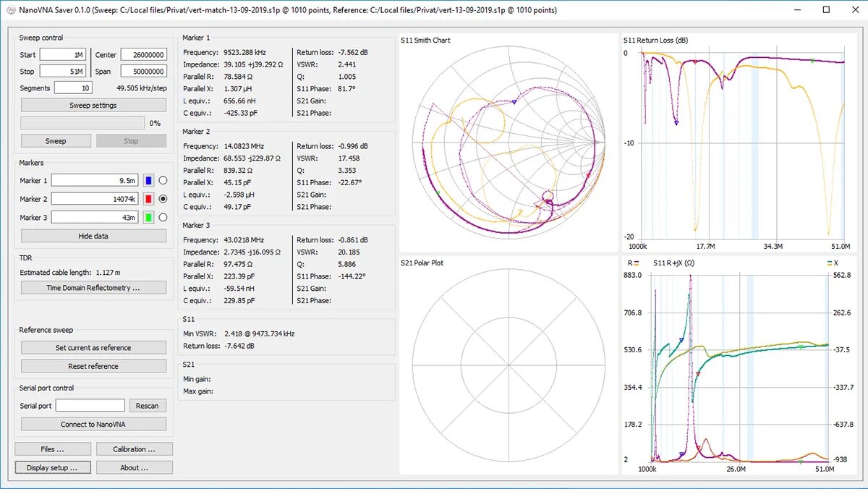Click Min VSWR 2.418 @ 9473.734 kHz text
Viewport: 868px width, 489px height.
[239, 333]
